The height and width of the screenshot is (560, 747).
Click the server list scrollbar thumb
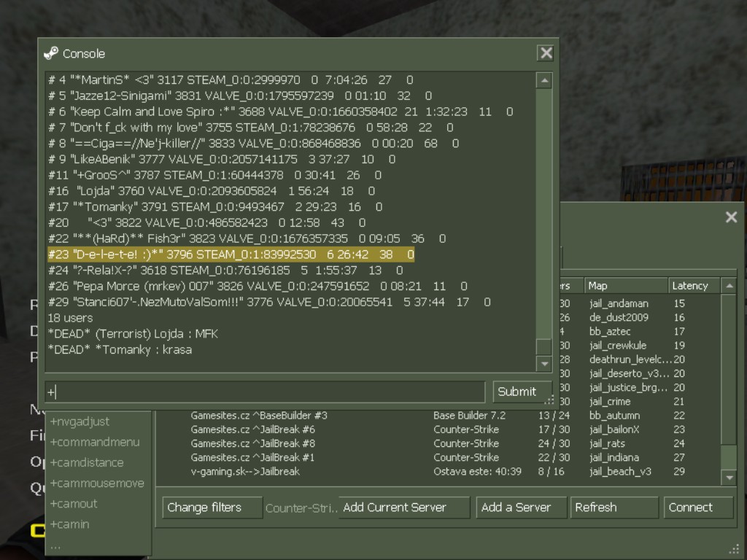coord(729,456)
